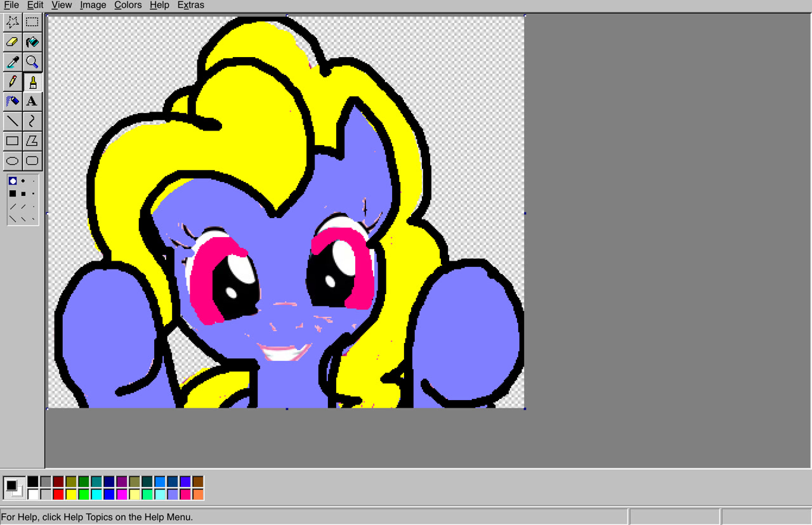812x525 pixels.
Task: Click the foreground/background color indicator box
Action: (13, 486)
